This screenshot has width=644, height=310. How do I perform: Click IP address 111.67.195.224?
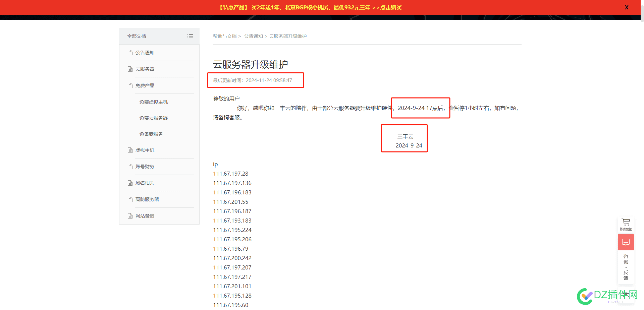pos(232,230)
